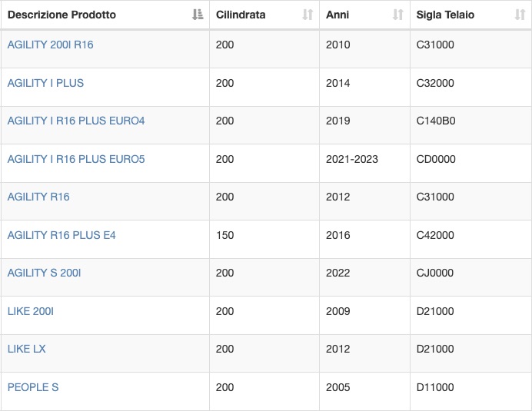This screenshot has height=411, width=532.
Task: Click the Cilindrata column sort arrows
Action: [308, 15]
